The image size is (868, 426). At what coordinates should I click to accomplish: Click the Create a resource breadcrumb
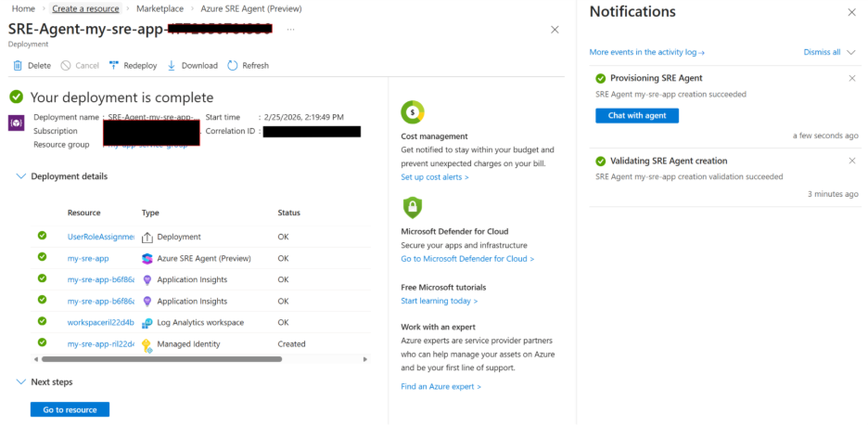coord(86,9)
